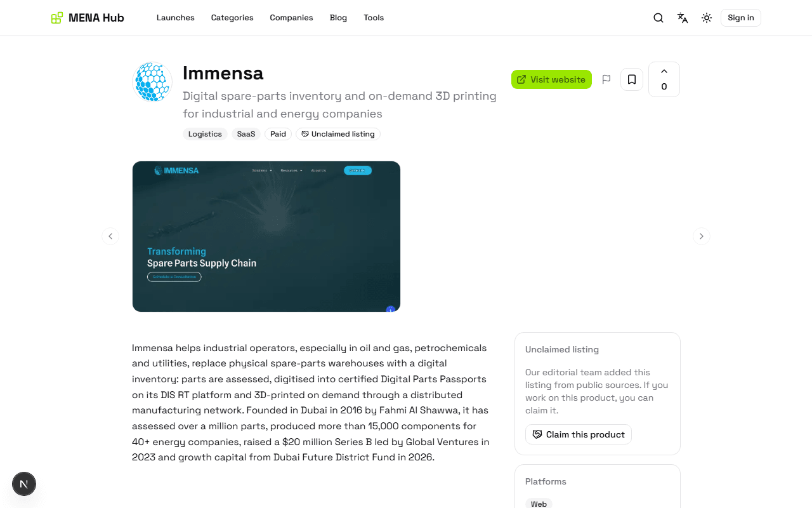Open the Immensa website screenshot thumbnail
The height and width of the screenshot is (508, 812).
(266, 236)
